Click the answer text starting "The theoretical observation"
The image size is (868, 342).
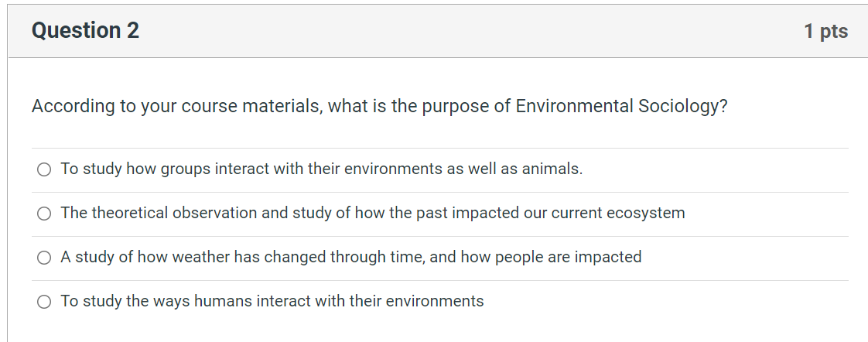click(372, 213)
